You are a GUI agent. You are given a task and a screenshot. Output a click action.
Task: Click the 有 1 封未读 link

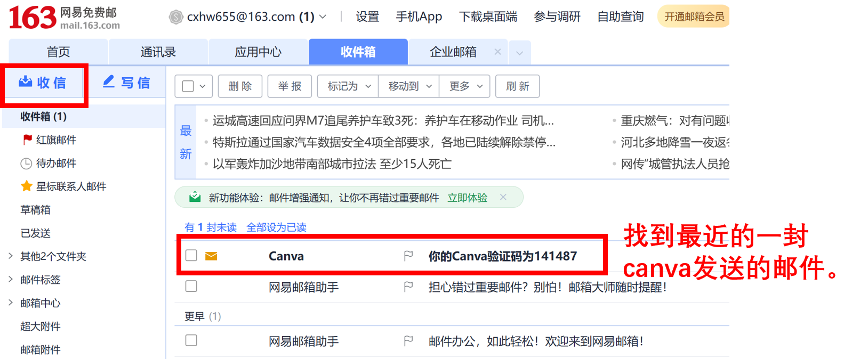pyautogui.click(x=211, y=227)
